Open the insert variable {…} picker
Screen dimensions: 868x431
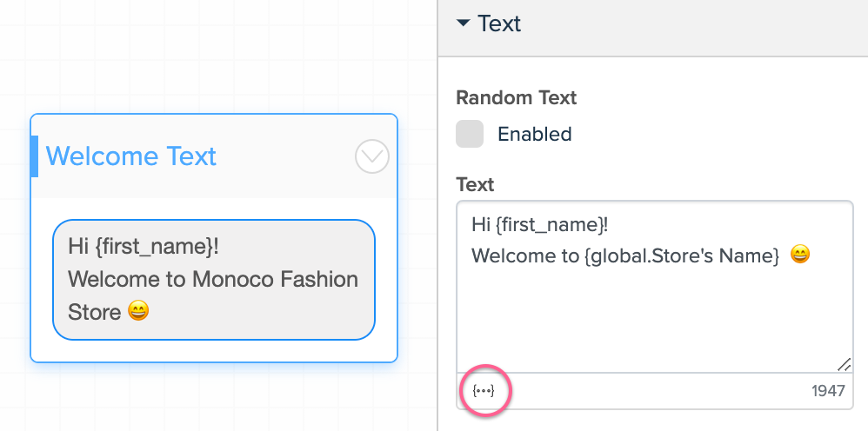click(x=484, y=391)
